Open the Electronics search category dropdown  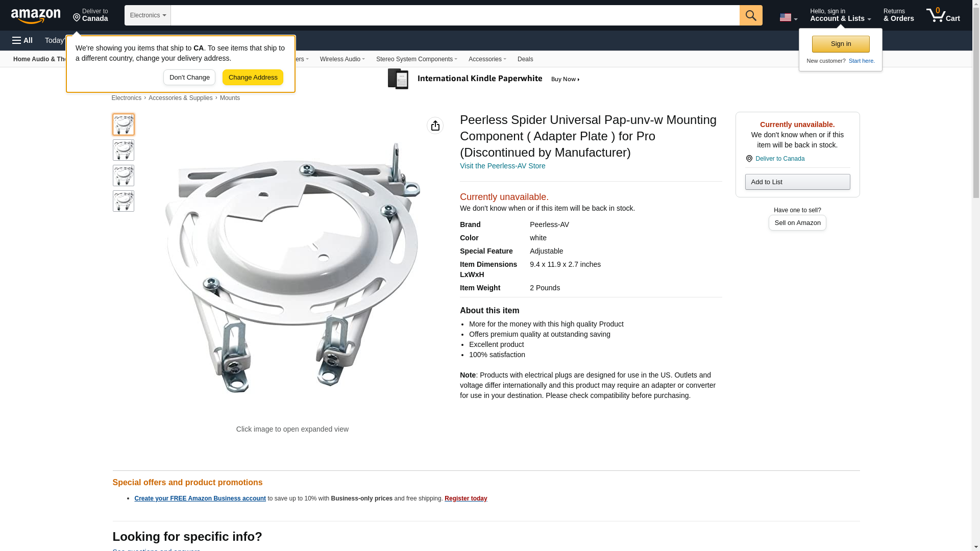[x=148, y=15]
